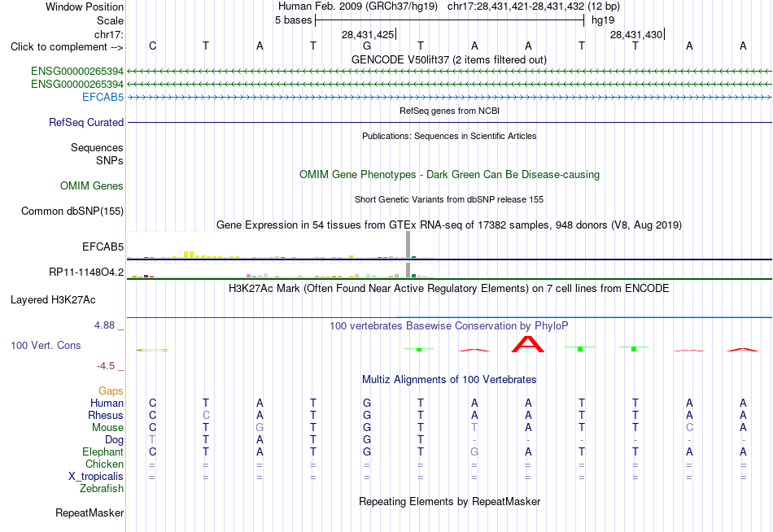The image size is (773, 532).
Task: Click the SNPs track label
Action: (110, 161)
